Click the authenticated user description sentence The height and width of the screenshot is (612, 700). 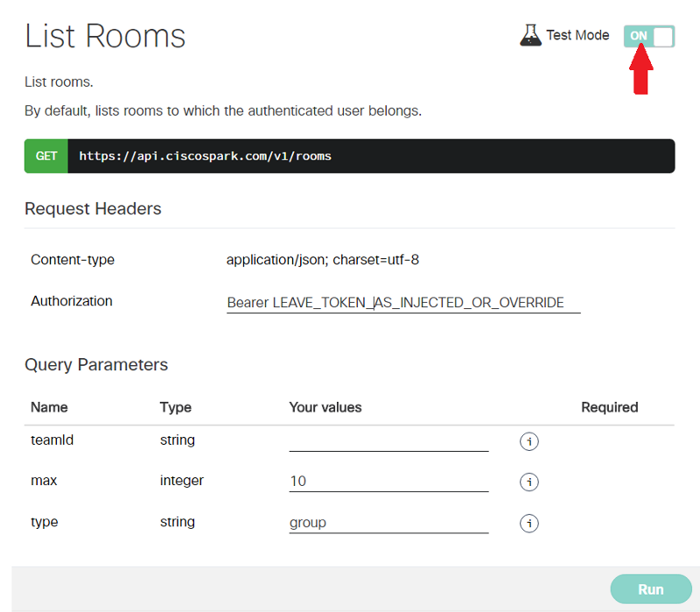pyautogui.click(x=223, y=111)
